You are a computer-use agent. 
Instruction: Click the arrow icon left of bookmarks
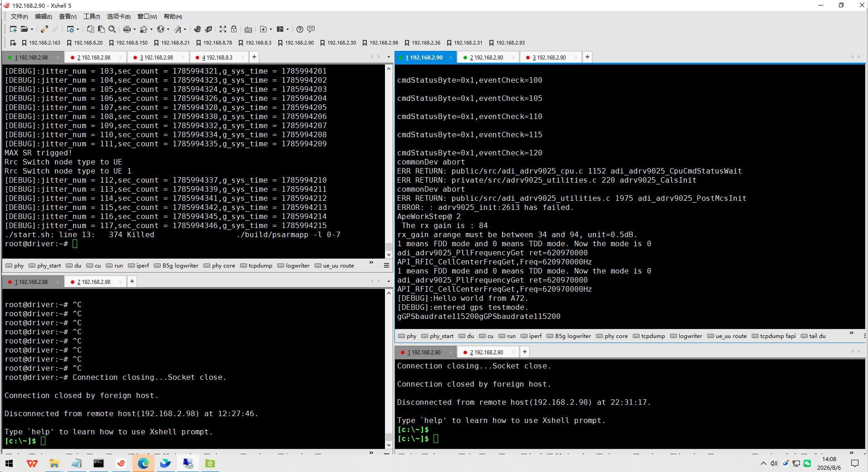point(13,43)
